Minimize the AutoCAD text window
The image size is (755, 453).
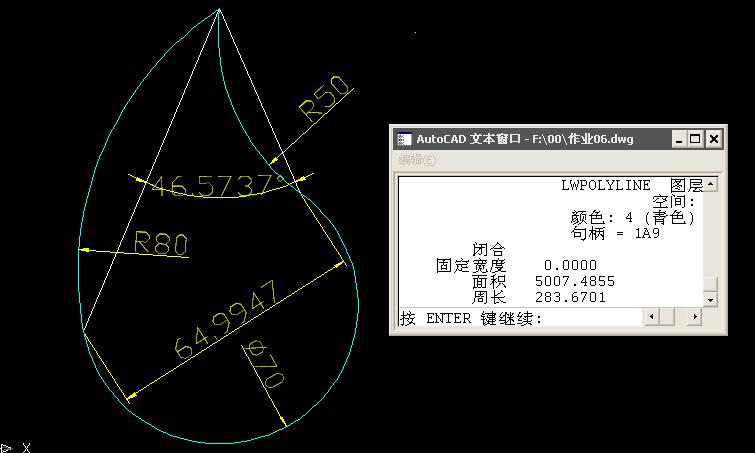pos(679,139)
